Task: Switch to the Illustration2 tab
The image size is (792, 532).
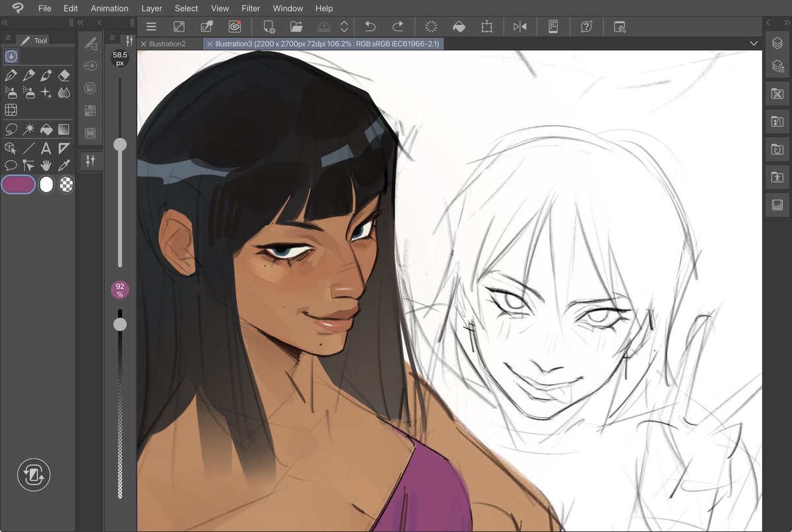Action: click(x=167, y=44)
